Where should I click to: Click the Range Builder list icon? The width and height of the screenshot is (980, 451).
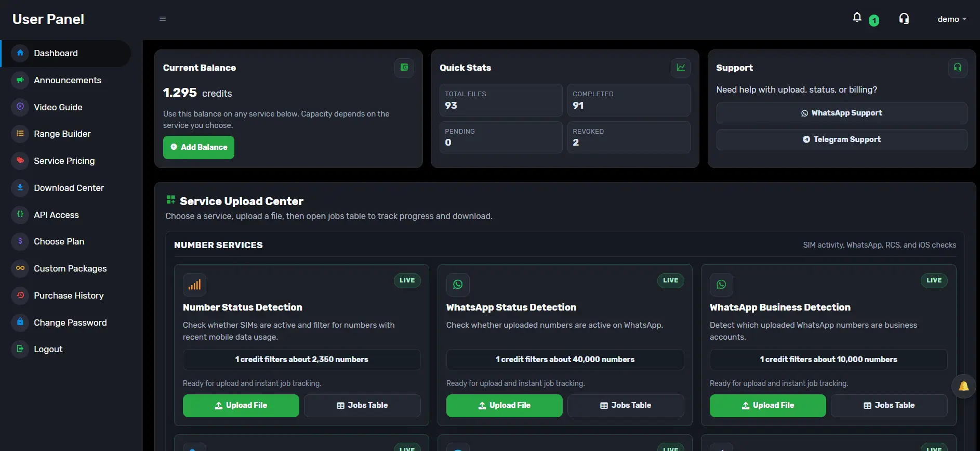[x=20, y=134]
